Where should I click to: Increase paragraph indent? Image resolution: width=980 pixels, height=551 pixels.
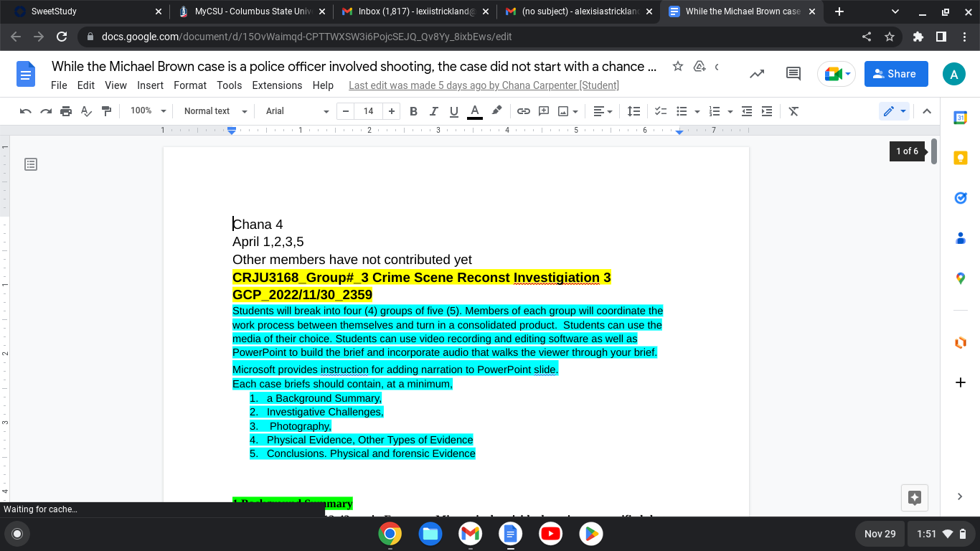[767, 111]
